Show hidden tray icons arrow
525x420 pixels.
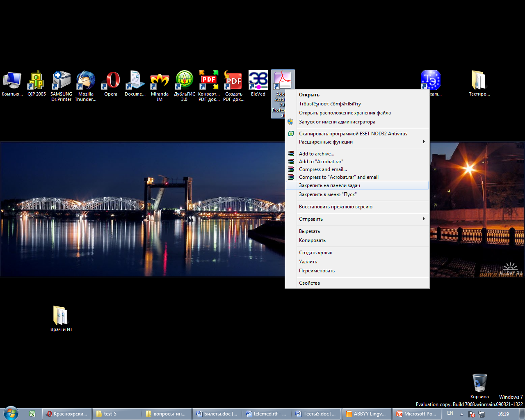point(461,414)
